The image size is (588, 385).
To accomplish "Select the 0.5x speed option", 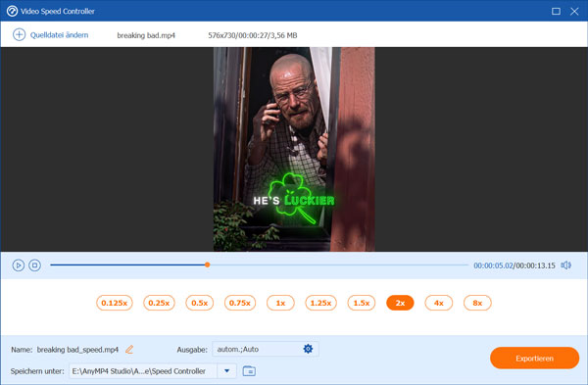I will pos(200,303).
